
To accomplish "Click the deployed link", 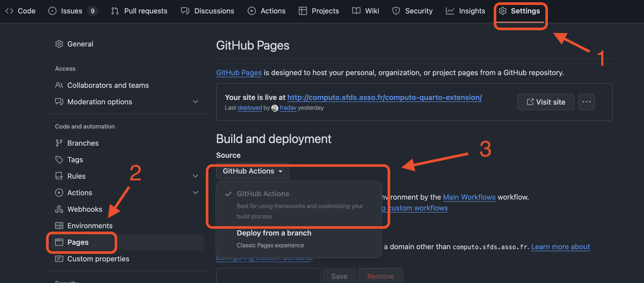I will point(250,108).
